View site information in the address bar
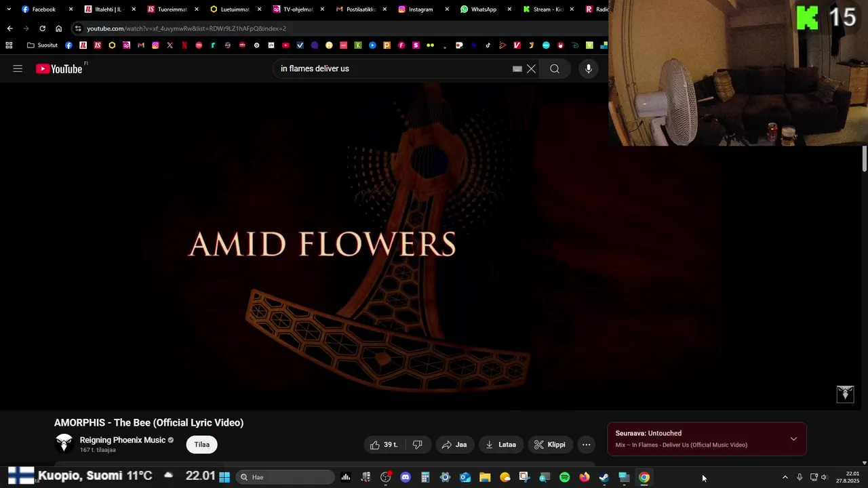The width and height of the screenshot is (868, 488). pyautogui.click(x=78, y=28)
